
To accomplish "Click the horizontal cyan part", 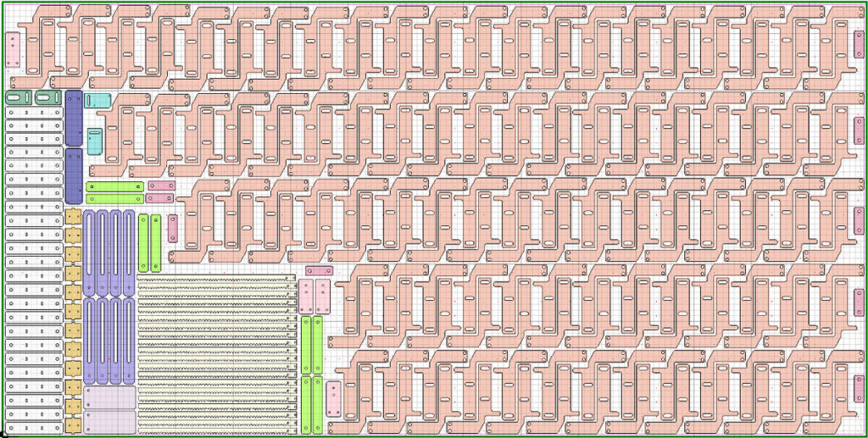I will point(97,102).
